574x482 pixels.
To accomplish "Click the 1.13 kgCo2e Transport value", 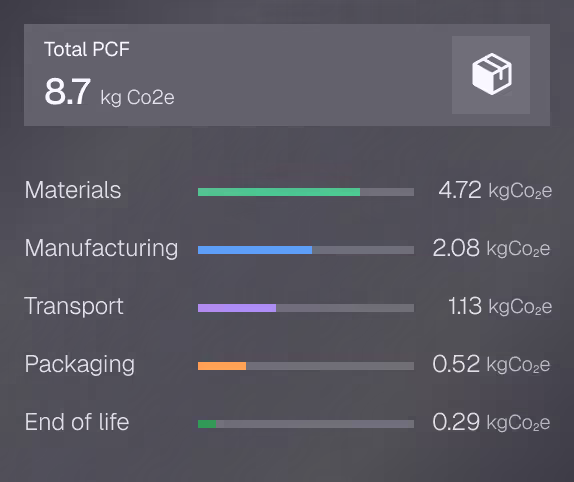I will (500, 306).
